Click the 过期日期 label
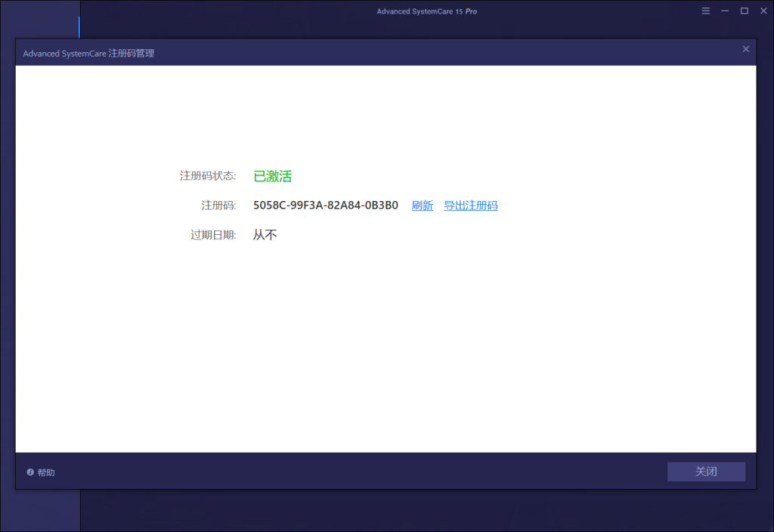This screenshot has width=774, height=532. coord(213,235)
